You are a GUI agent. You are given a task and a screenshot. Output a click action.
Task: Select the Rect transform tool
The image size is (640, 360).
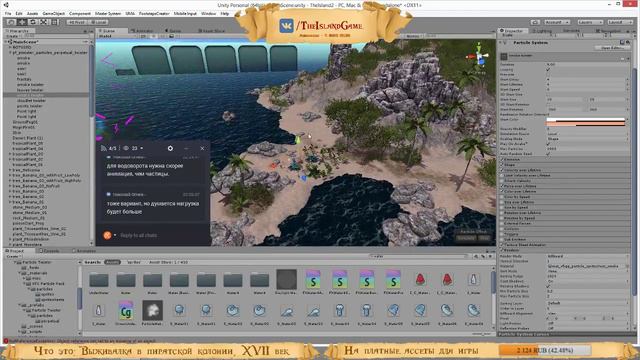tap(54, 22)
